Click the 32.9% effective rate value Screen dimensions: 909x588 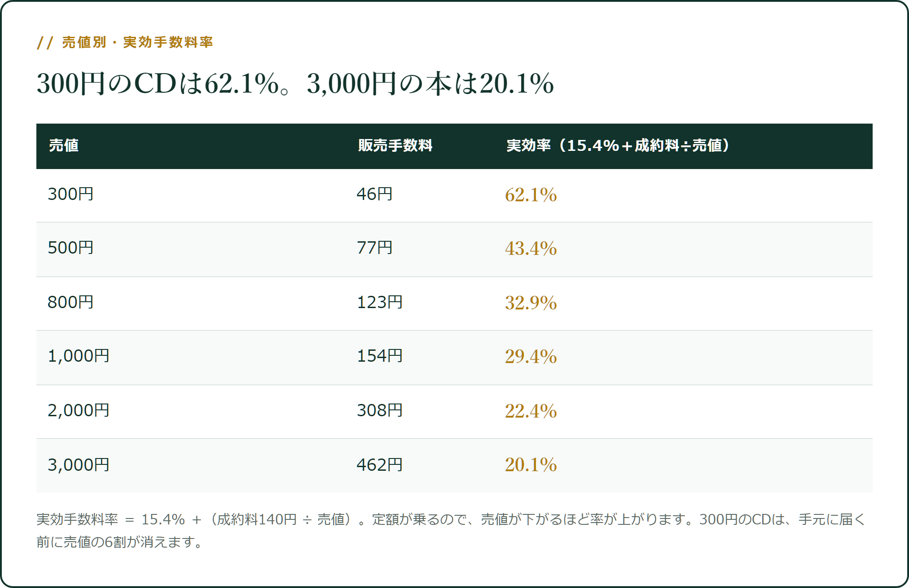[531, 303]
